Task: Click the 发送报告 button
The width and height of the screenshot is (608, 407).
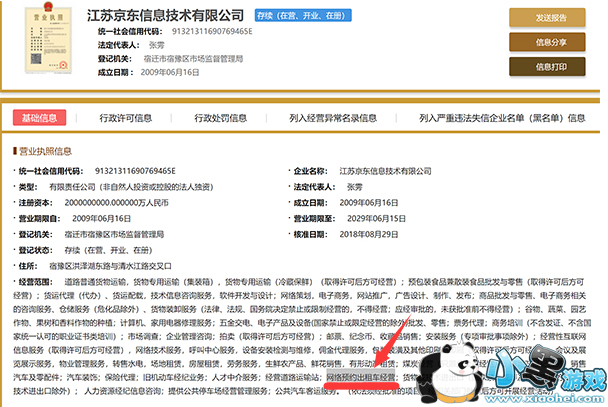Action: pos(547,18)
